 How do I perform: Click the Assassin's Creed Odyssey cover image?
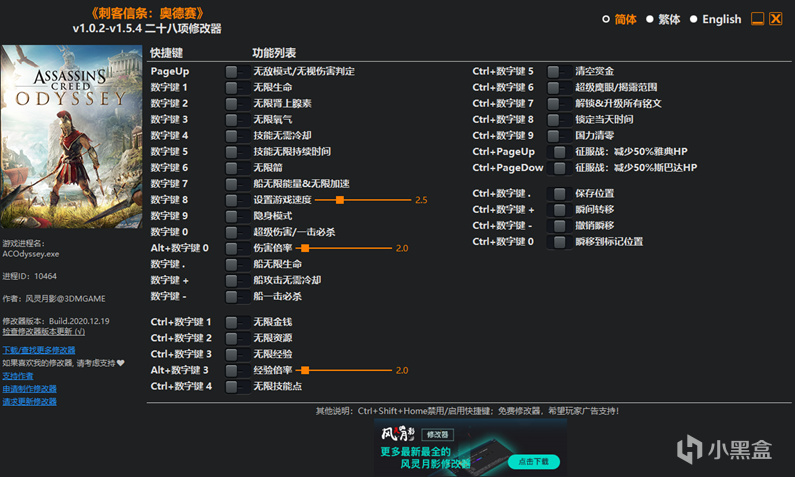click(x=71, y=137)
